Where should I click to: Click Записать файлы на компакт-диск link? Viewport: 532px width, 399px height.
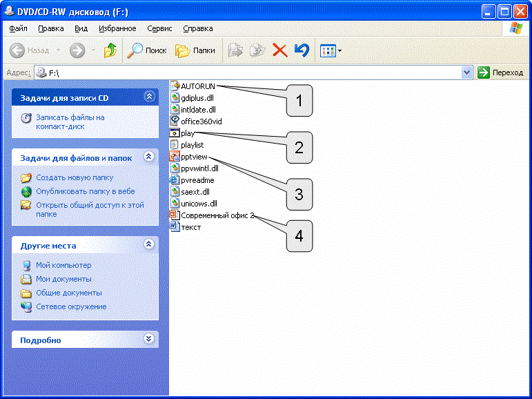[70, 122]
